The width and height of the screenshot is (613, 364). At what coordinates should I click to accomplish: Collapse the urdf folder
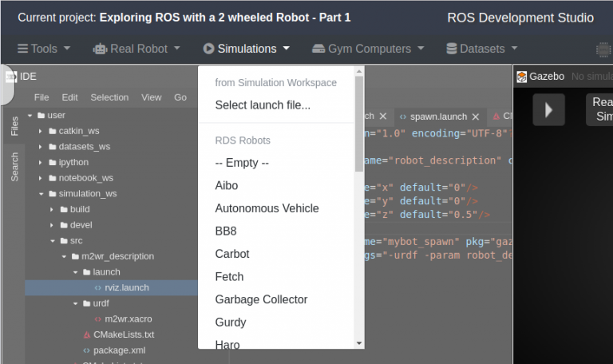[76, 303]
